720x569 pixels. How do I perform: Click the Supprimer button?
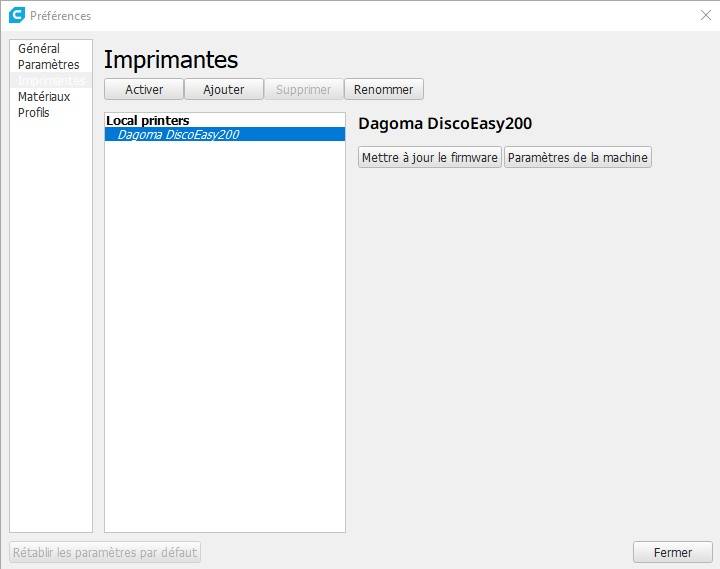tap(303, 89)
